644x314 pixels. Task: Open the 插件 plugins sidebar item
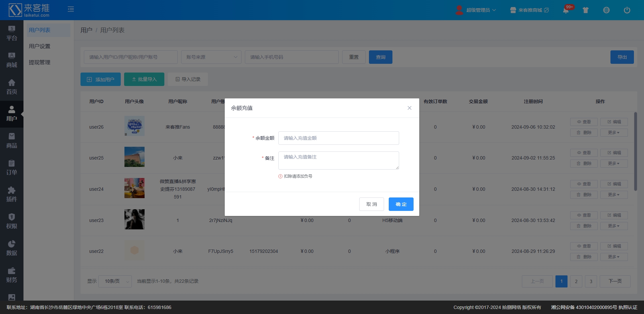point(12,194)
